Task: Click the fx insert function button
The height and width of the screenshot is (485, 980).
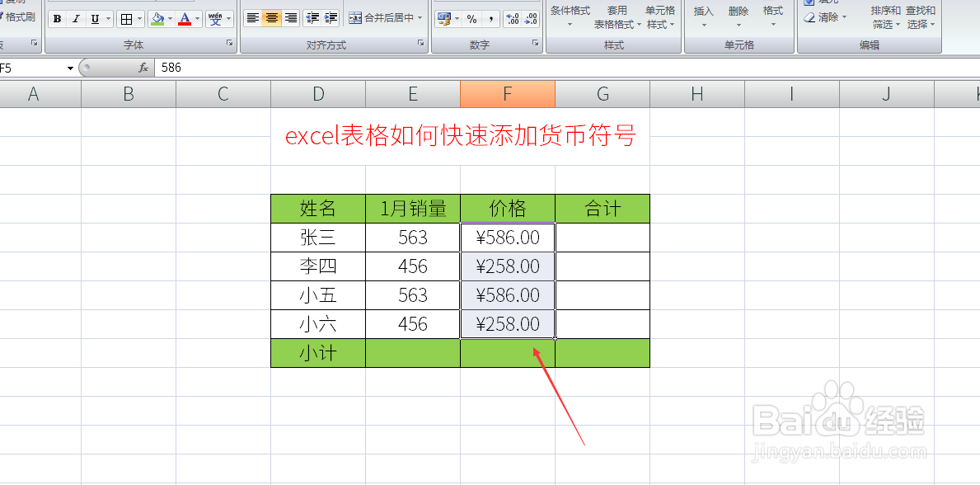Action: pyautogui.click(x=143, y=68)
